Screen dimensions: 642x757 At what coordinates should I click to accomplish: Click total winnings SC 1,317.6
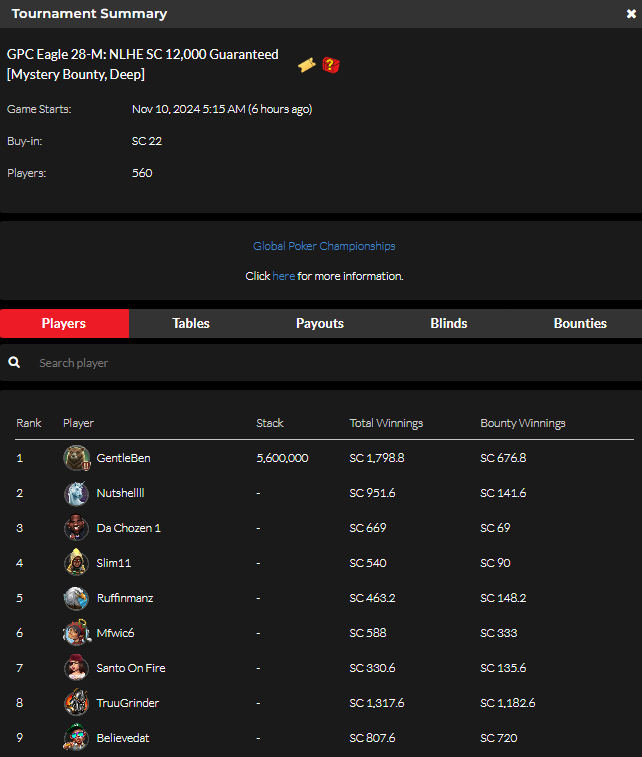(377, 703)
